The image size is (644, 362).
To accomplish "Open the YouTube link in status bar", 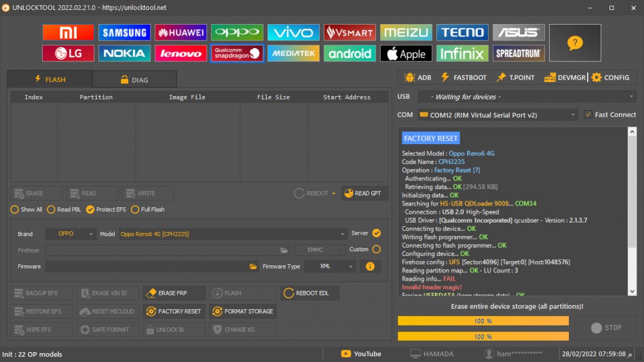I will (x=361, y=354).
